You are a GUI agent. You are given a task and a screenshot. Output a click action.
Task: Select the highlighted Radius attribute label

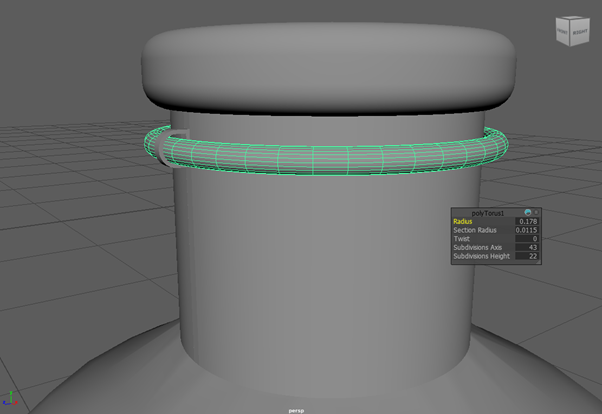(x=463, y=221)
